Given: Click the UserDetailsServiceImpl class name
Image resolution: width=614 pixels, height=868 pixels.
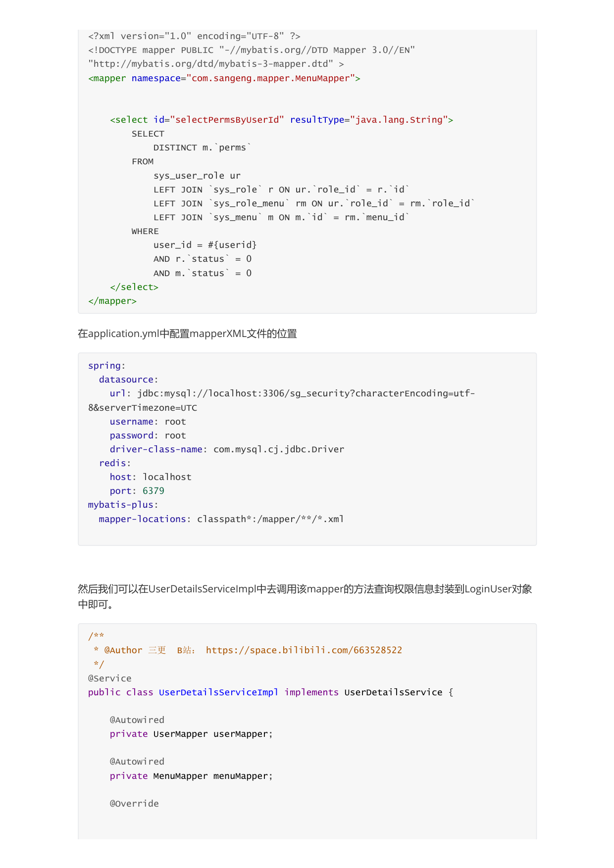Looking at the screenshot, I should (218, 692).
